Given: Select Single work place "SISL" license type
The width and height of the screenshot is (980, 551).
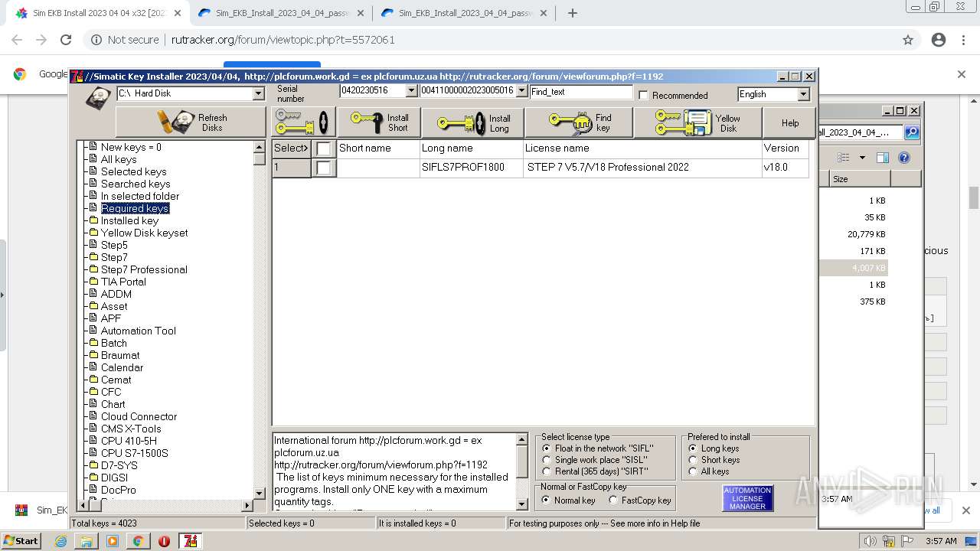Looking at the screenshot, I should point(547,460).
